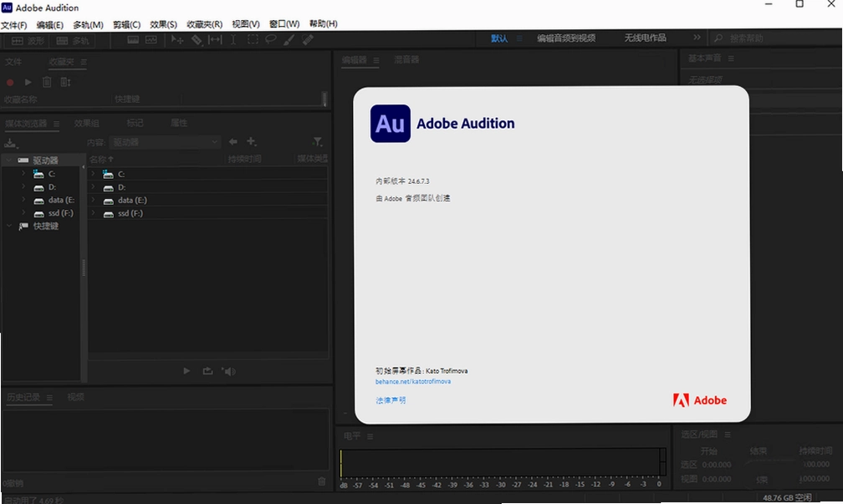Select the Slip tool icon
The image size is (843, 504).
tap(215, 40)
